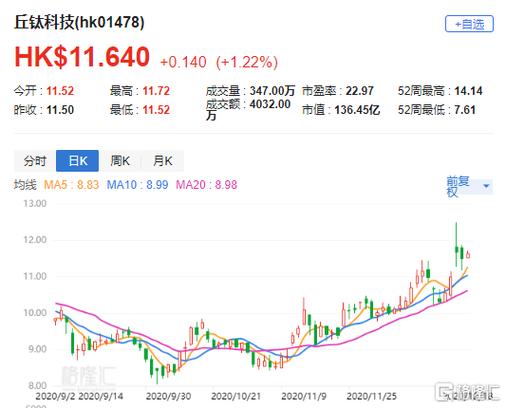Click the 10.00 y-axis price label

click(35, 313)
